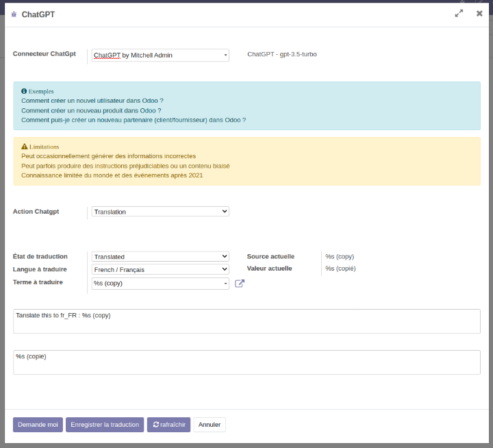Click the bug icon beside ChatGPT title
The image size is (493, 448).
[x=14, y=14]
